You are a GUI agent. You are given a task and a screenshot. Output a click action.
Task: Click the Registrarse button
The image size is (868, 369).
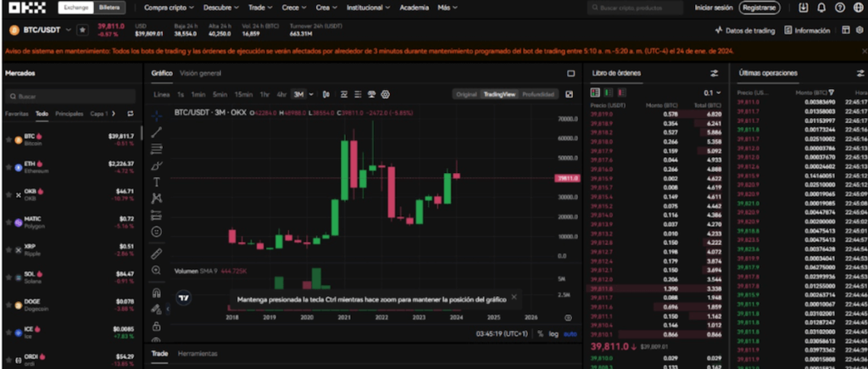point(759,8)
